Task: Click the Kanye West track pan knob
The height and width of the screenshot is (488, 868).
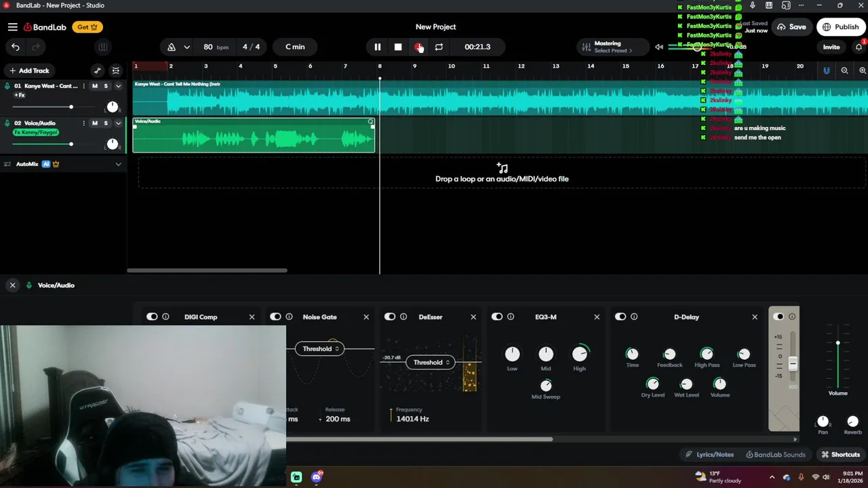Action: point(113,107)
